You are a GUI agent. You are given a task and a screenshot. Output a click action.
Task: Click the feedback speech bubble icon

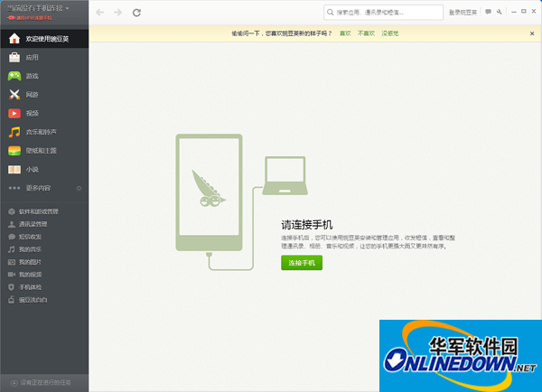pyautogui.click(x=488, y=12)
